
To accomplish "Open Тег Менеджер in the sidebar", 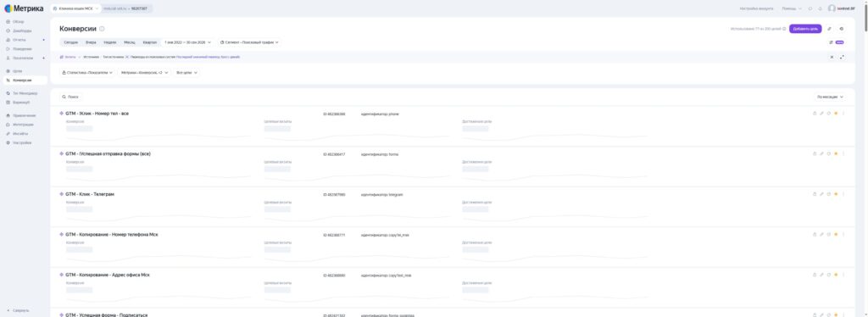I will point(25,93).
